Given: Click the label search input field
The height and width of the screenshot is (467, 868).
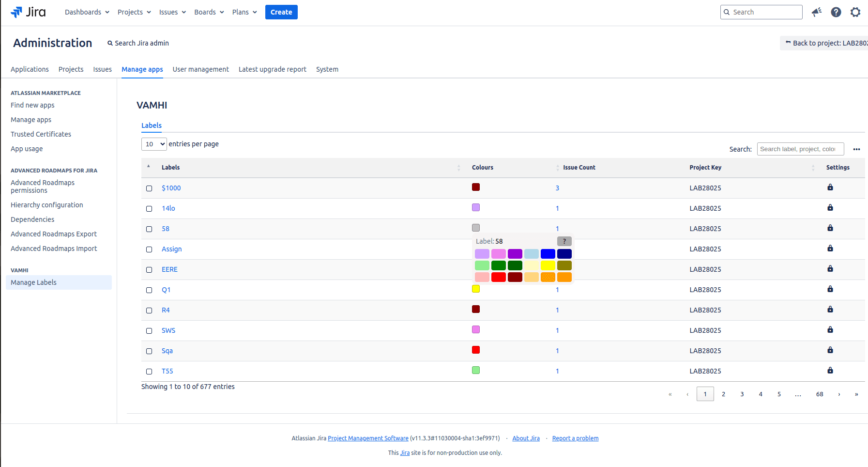Looking at the screenshot, I should pyautogui.click(x=800, y=149).
